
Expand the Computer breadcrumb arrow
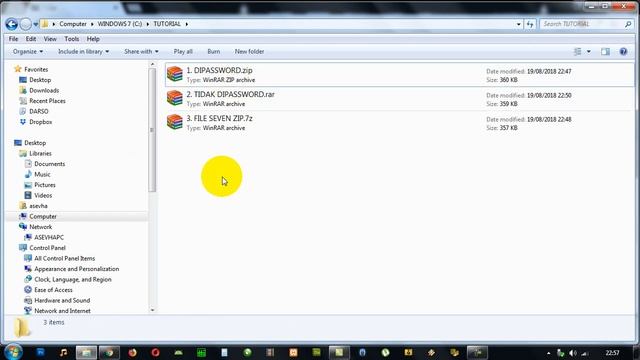pyautogui.click(x=92, y=24)
